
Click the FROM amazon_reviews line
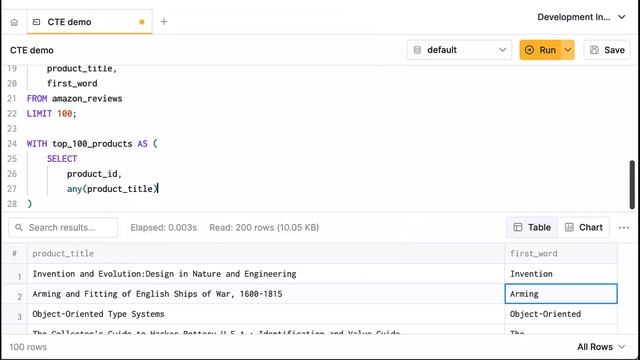point(74,98)
